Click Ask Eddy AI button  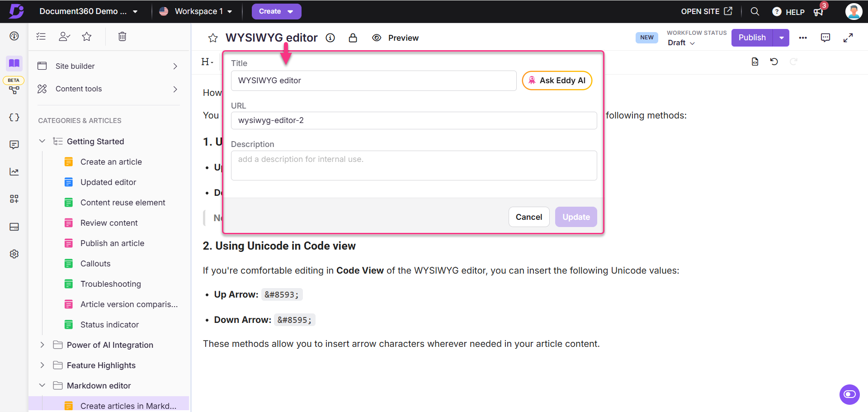[x=557, y=81]
